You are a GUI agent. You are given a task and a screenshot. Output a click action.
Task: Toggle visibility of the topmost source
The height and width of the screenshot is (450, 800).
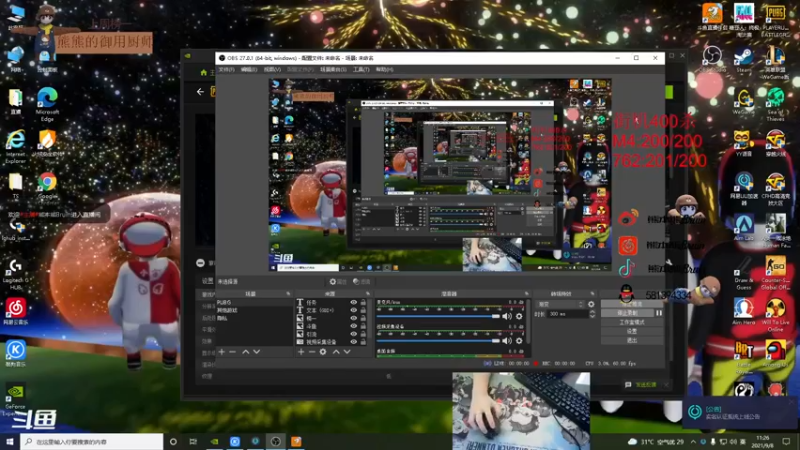pos(354,303)
